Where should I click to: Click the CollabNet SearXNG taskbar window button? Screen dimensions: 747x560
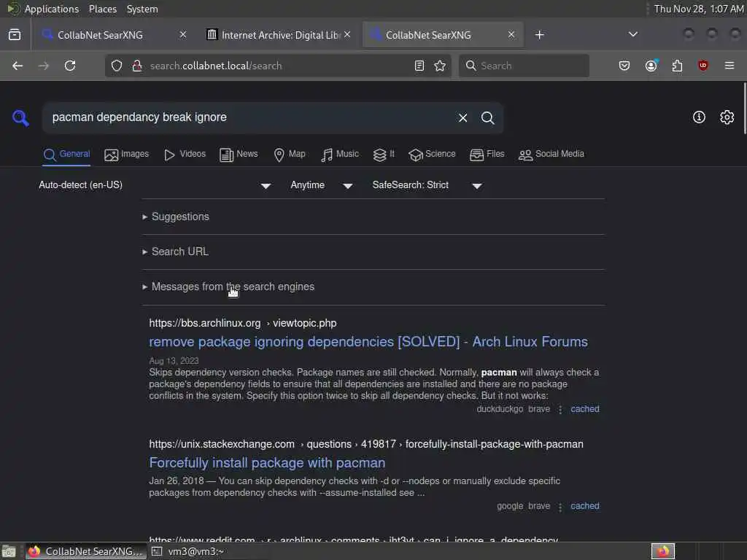click(x=86, y=551)
